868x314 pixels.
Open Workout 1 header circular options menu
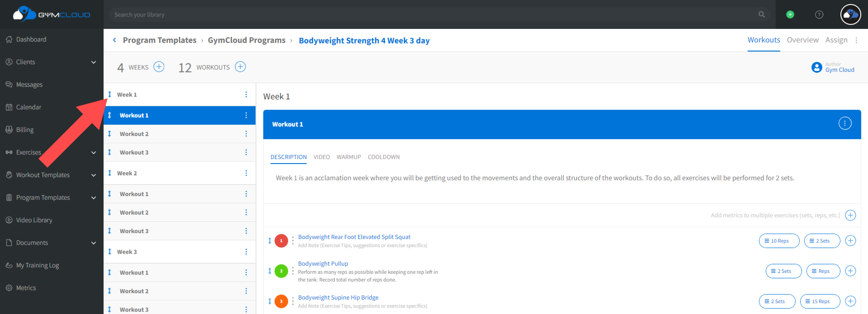click(x=844, y=124)
